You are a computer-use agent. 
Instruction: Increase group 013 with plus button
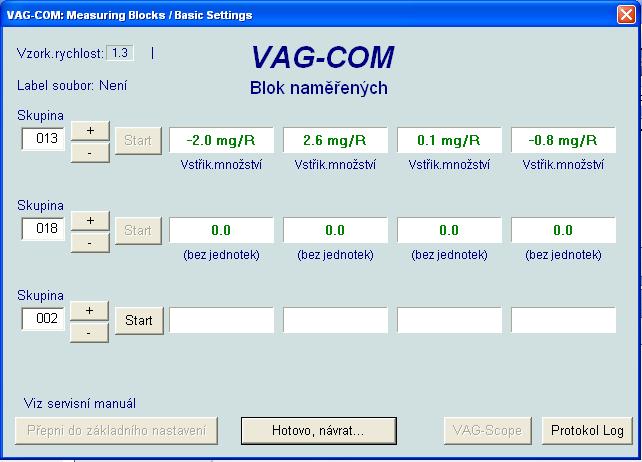click(x=90, y=131)
